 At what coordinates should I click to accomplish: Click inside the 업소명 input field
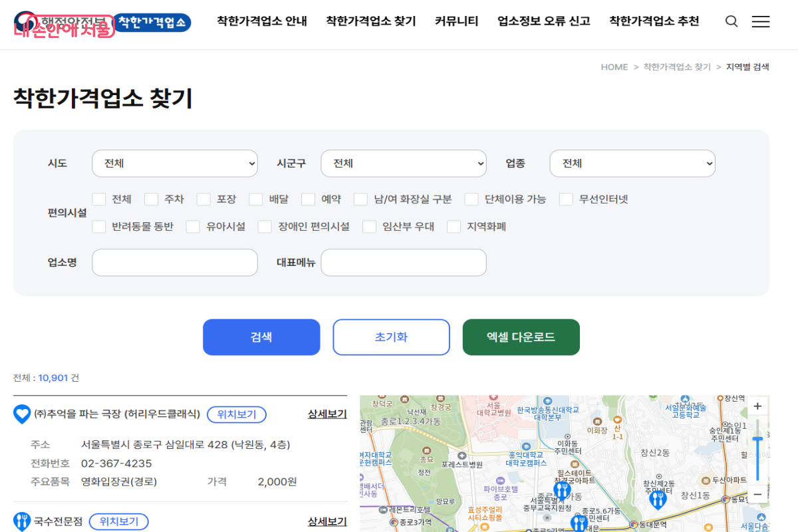tap(174, 262)
